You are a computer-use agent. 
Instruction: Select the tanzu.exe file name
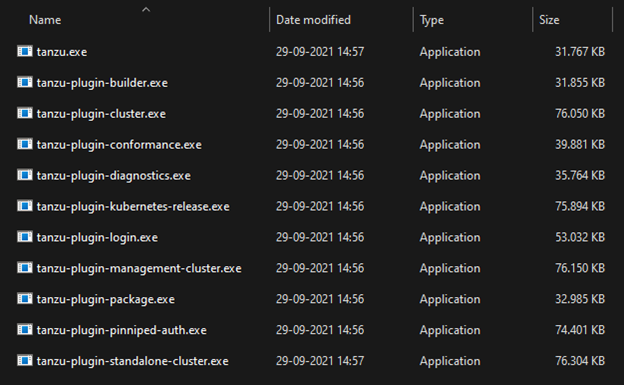[62, 52]
